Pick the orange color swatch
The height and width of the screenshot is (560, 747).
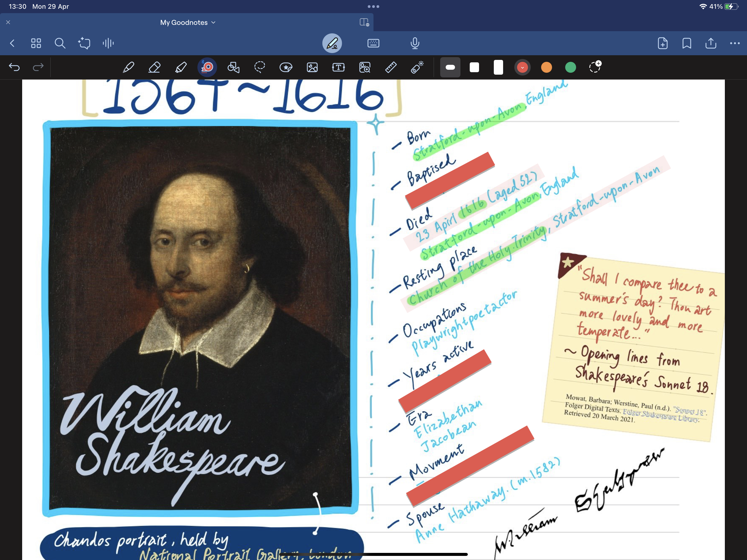tap(546, 67)
